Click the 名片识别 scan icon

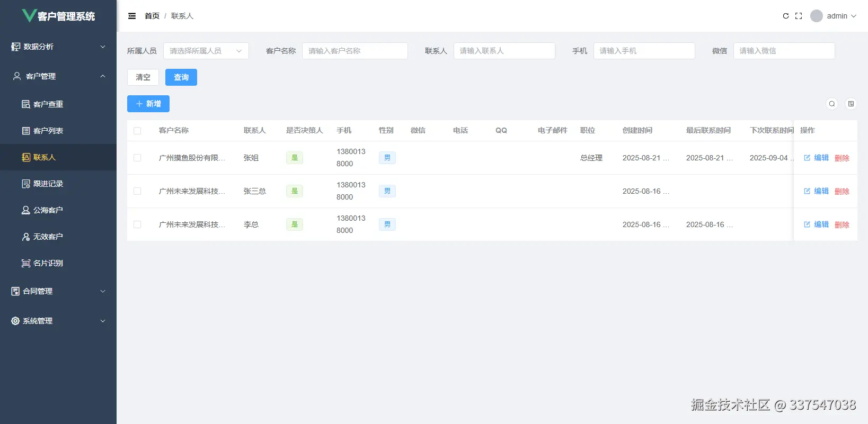(25, 263)
